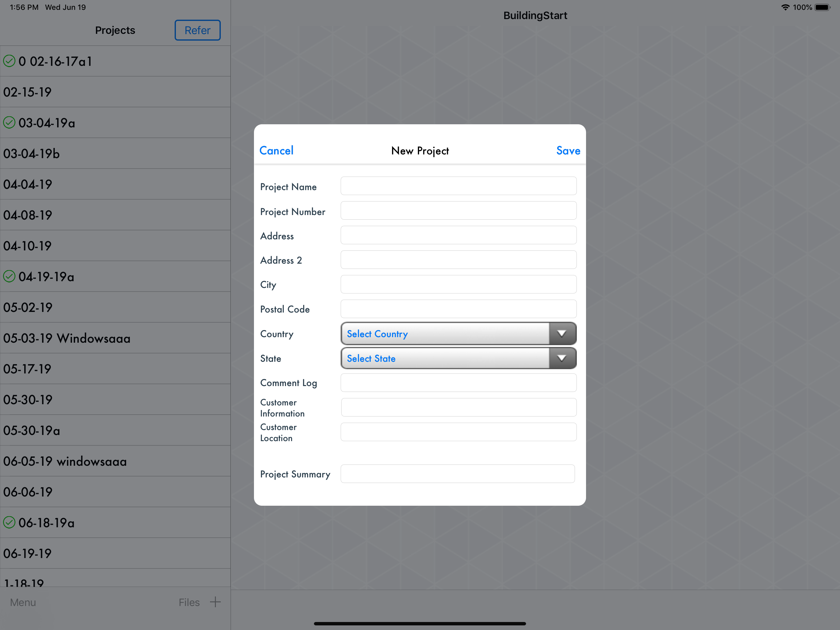
Task: Open the Select State dropdown arrow
Action: [x=562, y=358]
